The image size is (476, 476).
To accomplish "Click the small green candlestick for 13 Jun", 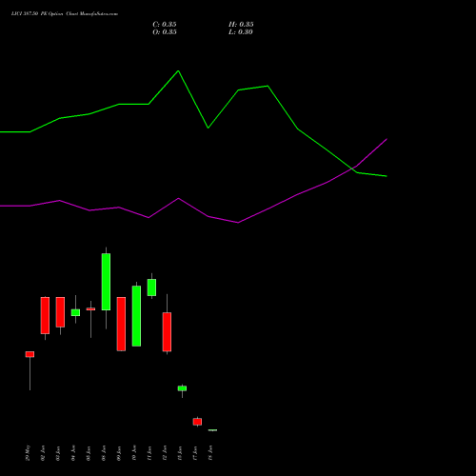I will point(182,388).
